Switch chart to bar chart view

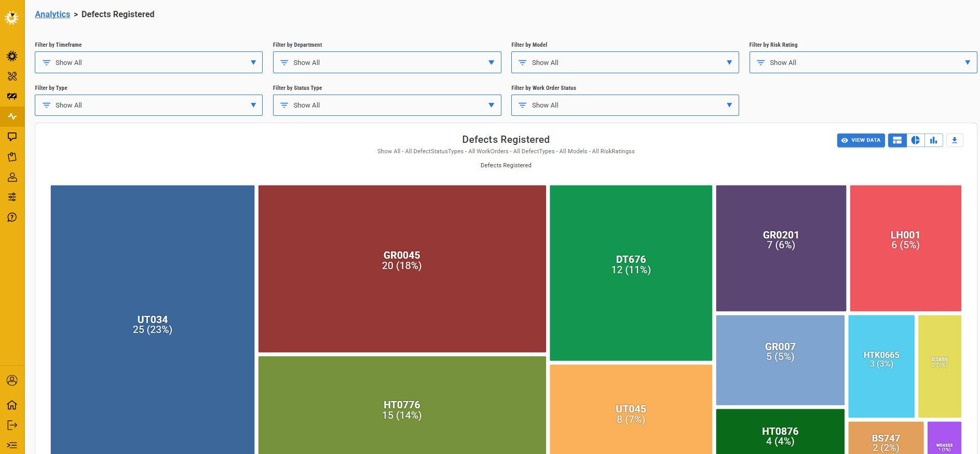933,140
